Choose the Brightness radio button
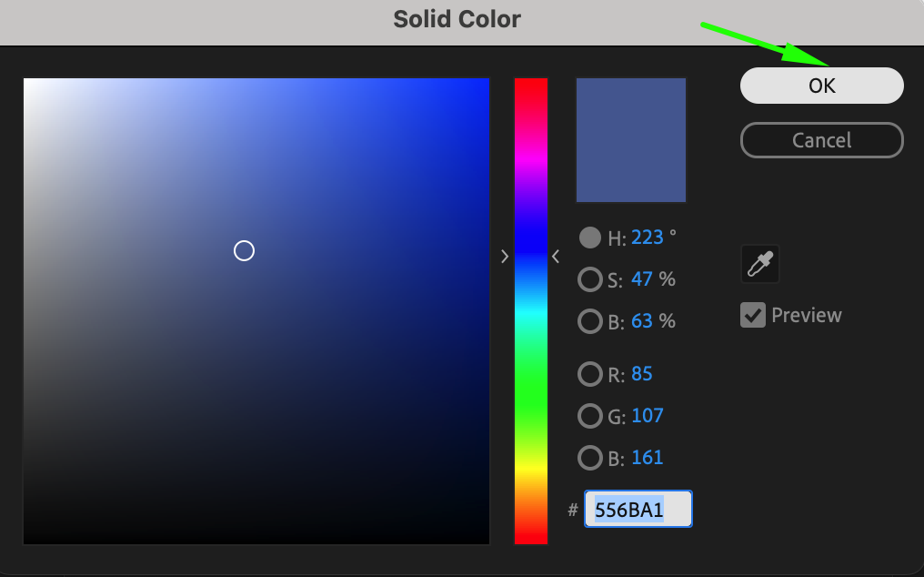Screen dimensions: 924x577 click(590, 321)
